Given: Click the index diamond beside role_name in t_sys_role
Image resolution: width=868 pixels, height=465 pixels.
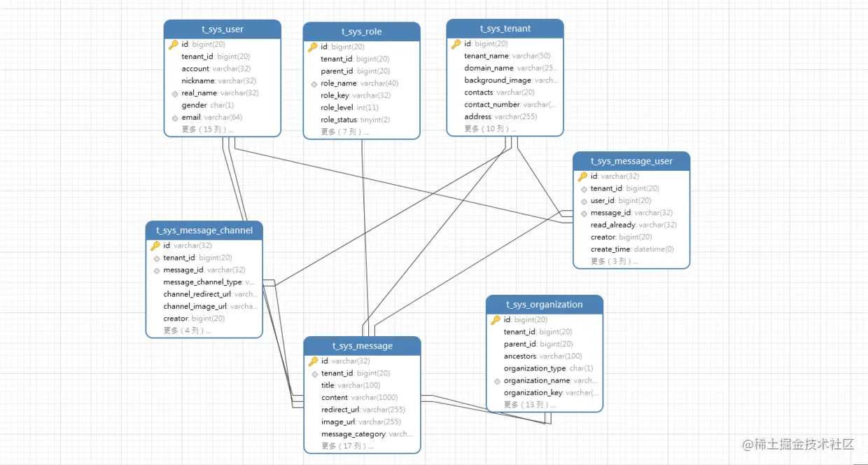Looking at the screenshot, I should (314, 83).
